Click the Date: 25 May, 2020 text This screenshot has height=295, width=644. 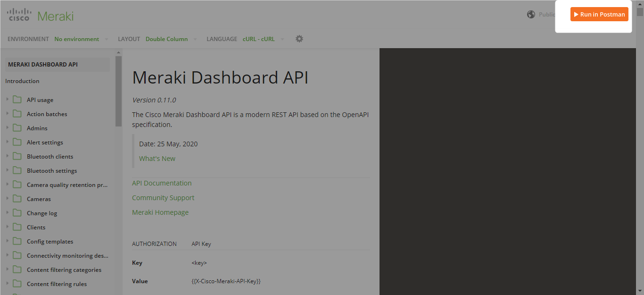point(168,144)
